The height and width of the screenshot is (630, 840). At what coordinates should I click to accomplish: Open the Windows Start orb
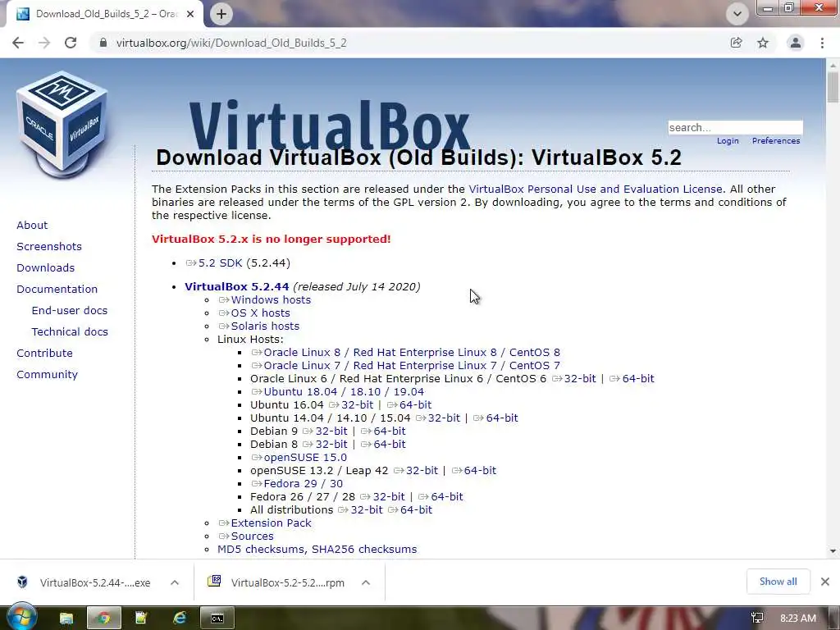pos(21,617)
